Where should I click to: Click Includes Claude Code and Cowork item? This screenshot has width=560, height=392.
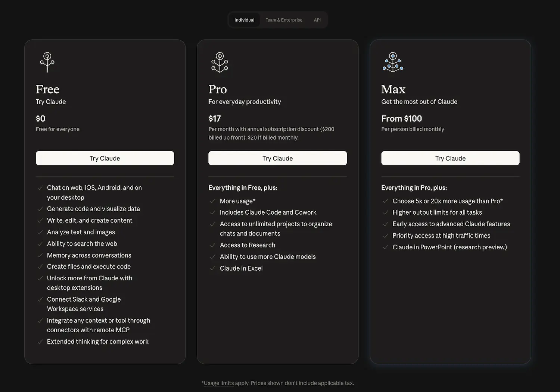pyautogui.click(x=268, y=212)
